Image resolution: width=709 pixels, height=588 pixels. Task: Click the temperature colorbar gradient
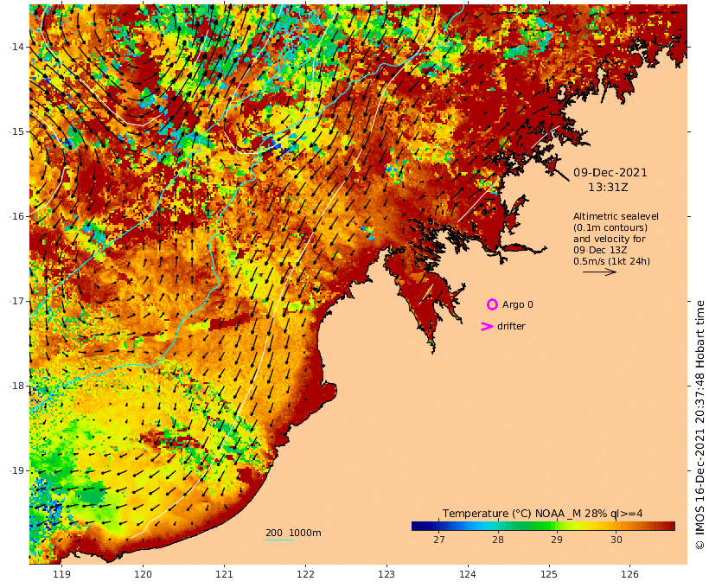[543, 526]
